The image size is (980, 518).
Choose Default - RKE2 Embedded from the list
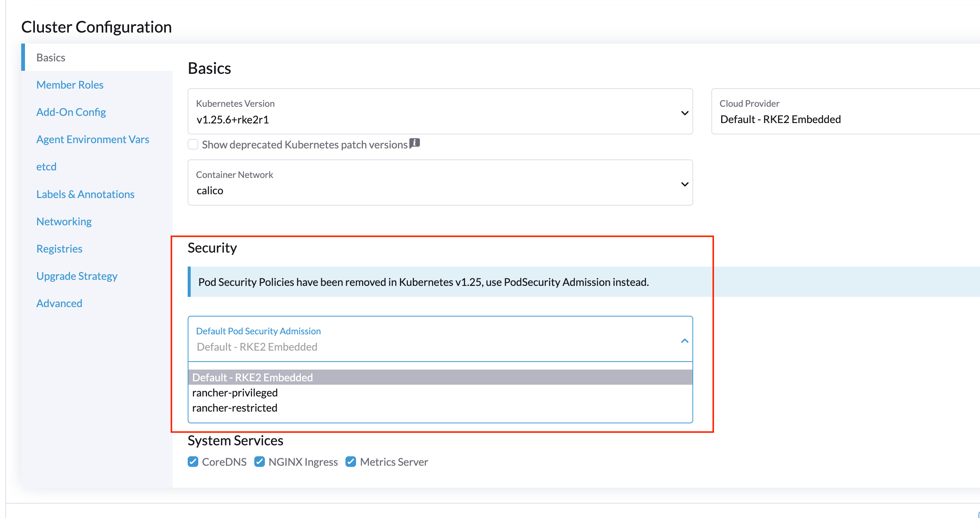[x=252, y=377]
